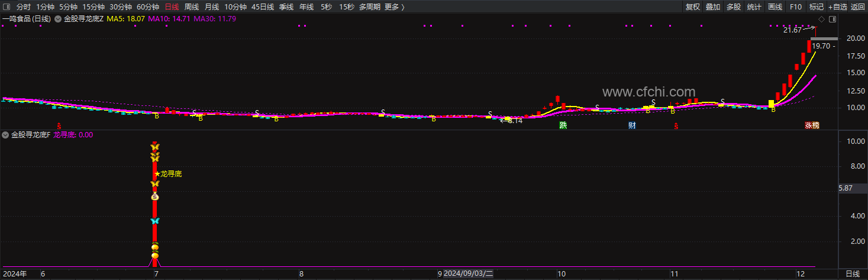Click 复权 button
Viewport: 868px width, 280px height.
(x=693, y=7)
